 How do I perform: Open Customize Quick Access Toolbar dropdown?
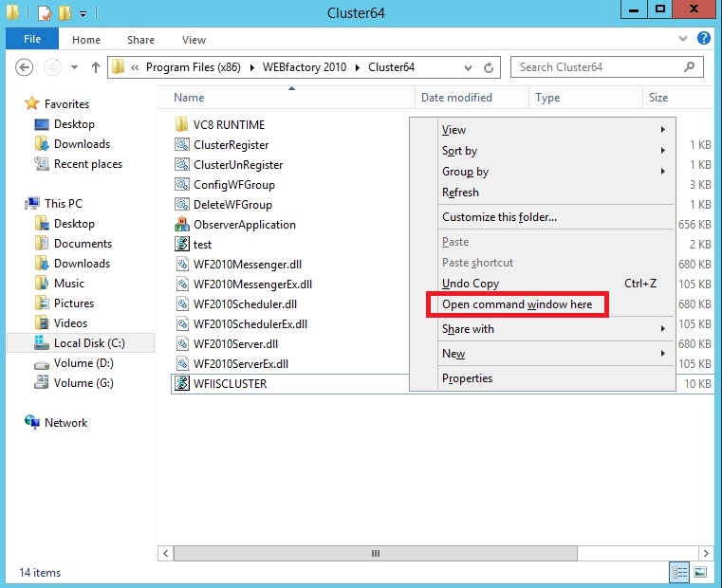click(x=83, y=14)
